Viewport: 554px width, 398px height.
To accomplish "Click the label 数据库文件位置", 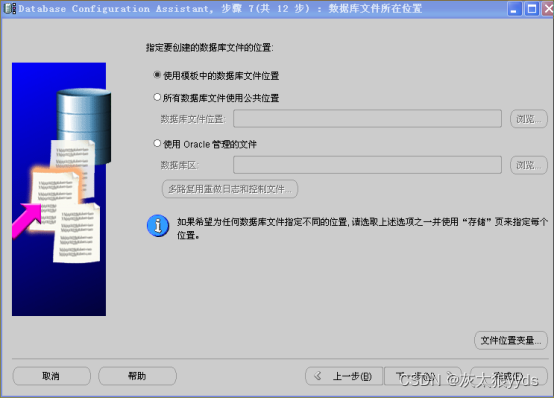I will point(193,119).
